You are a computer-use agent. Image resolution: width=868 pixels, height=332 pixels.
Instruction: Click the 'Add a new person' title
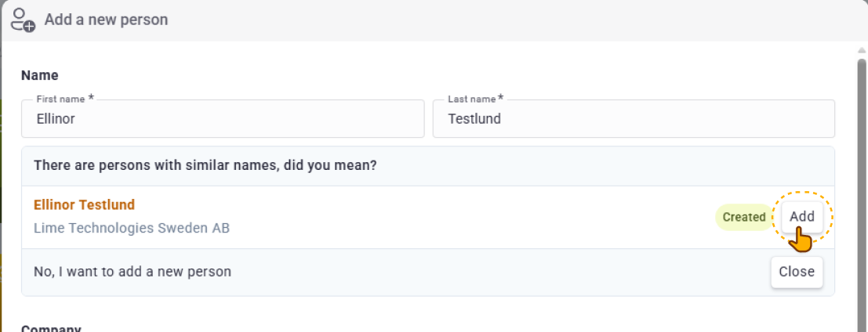(107, 20)
